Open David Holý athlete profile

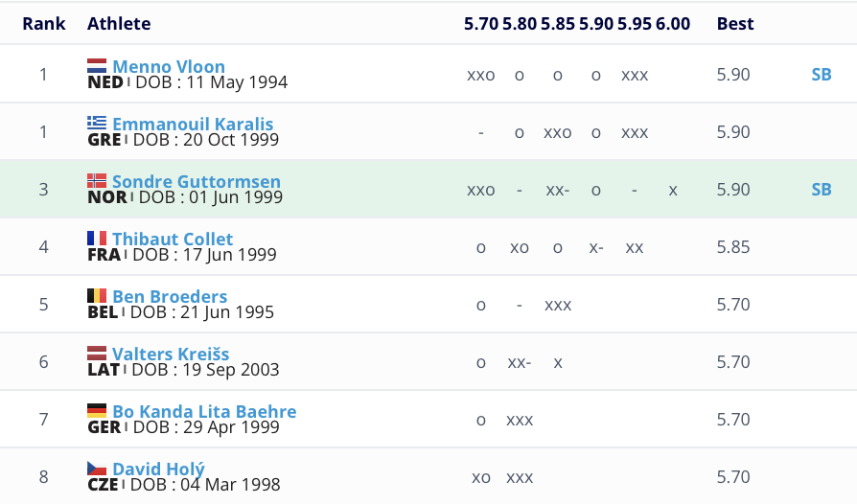[x=158, y=470]
